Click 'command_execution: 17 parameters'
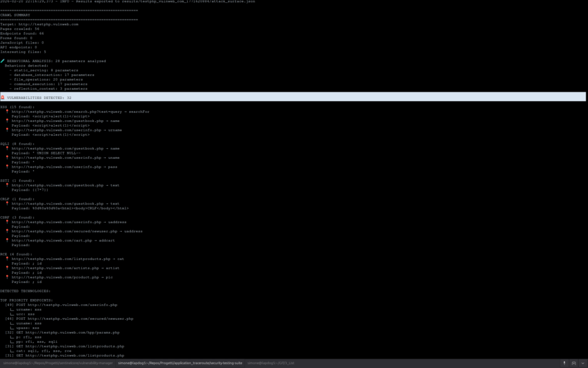588x368 pixels. [48, 84]
